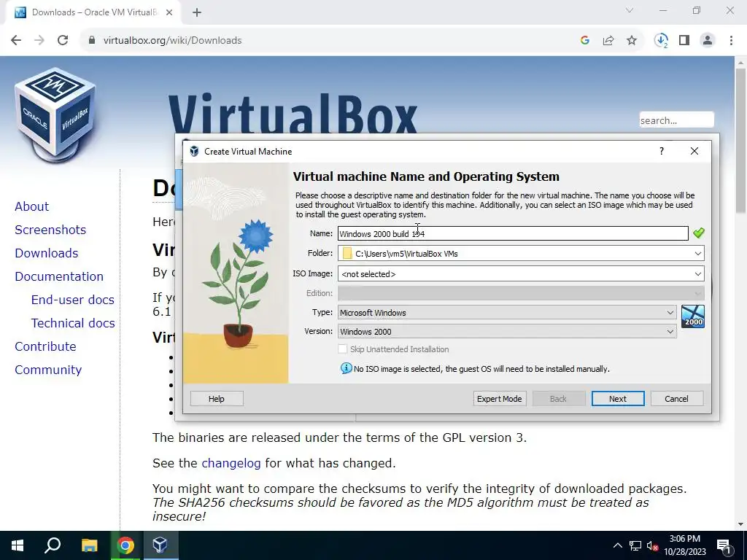The image size is (747, 560).
Task: Click the muted volume tray icon
Action: click(x=652, y=545)
